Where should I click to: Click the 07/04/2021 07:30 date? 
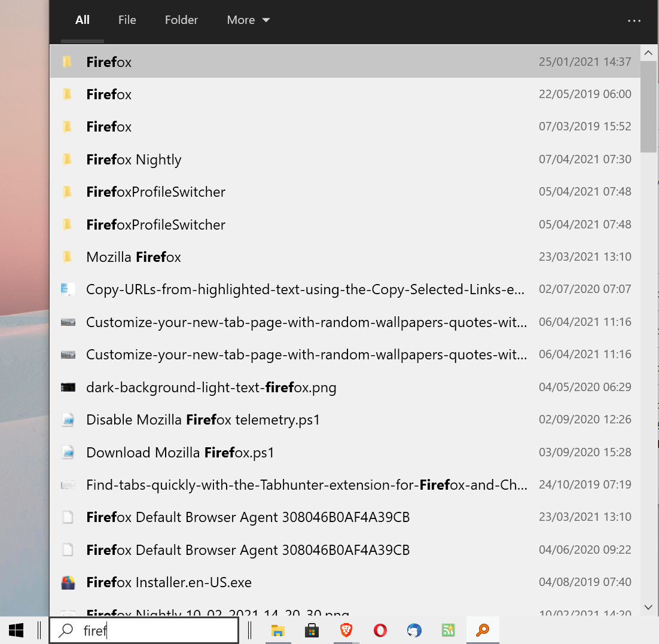(585, 159)
